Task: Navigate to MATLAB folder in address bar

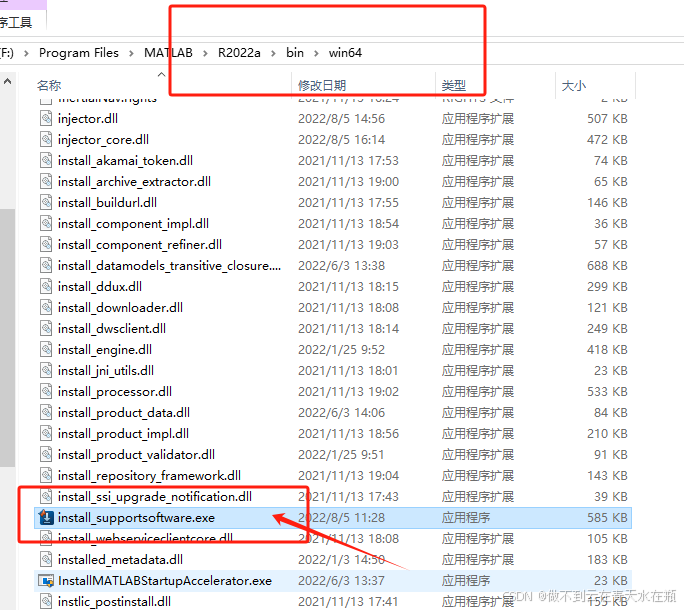Action: [x=168, y=53]
